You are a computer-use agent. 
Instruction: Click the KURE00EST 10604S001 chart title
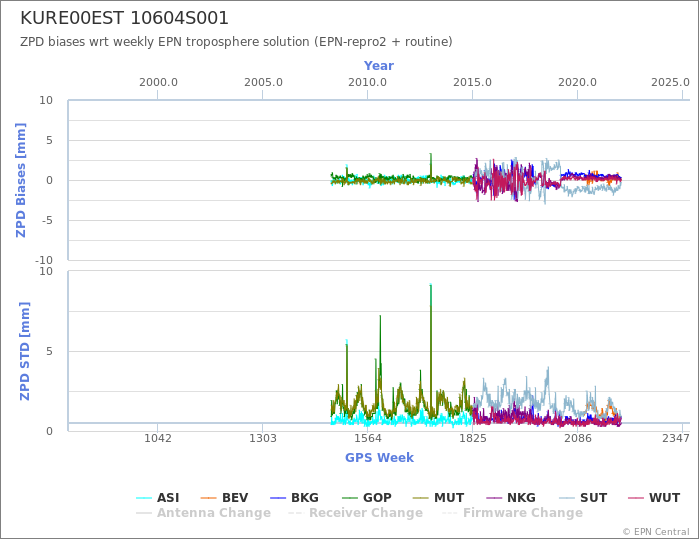pos(125,18)
